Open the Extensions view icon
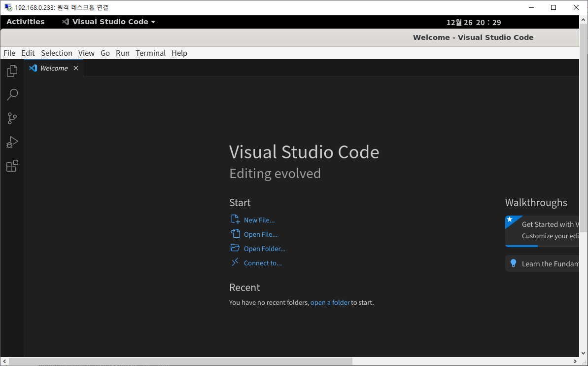This screenshot has width=588, height=366. [x=12, y=166]
